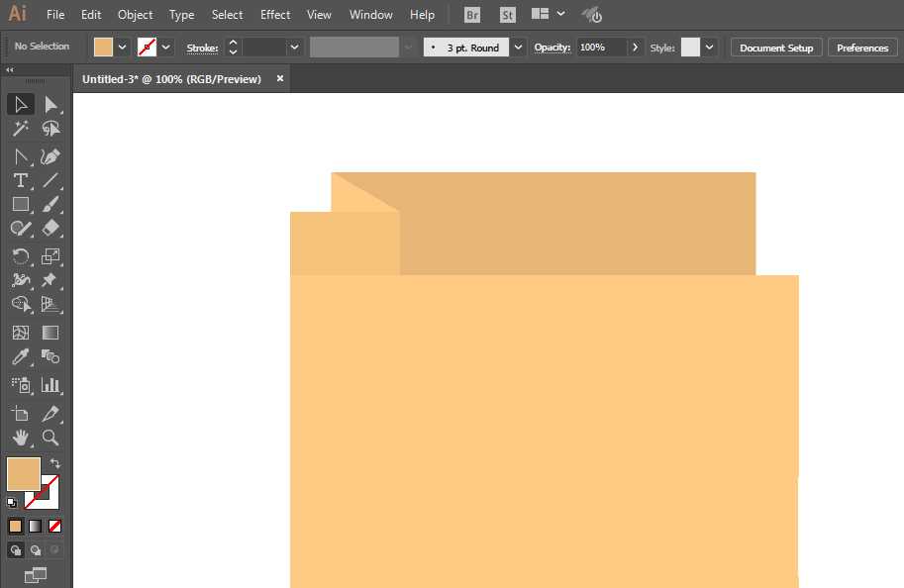Open the Effect menu
The image size is (904, 588).
pyautogui.click(x=275, y=15)
